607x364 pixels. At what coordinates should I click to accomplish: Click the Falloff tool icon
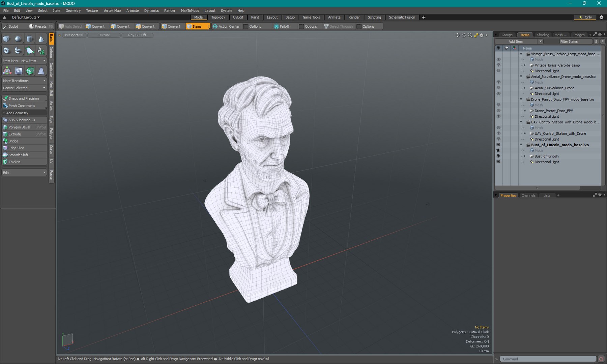(x=276, y=26)
